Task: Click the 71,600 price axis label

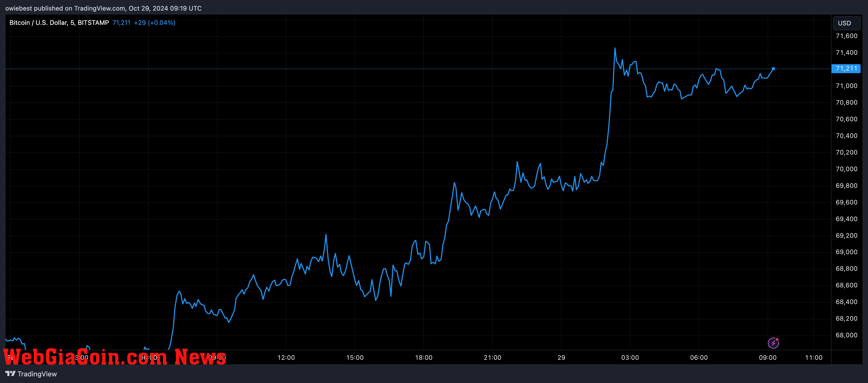Action: tap(846, 36)
